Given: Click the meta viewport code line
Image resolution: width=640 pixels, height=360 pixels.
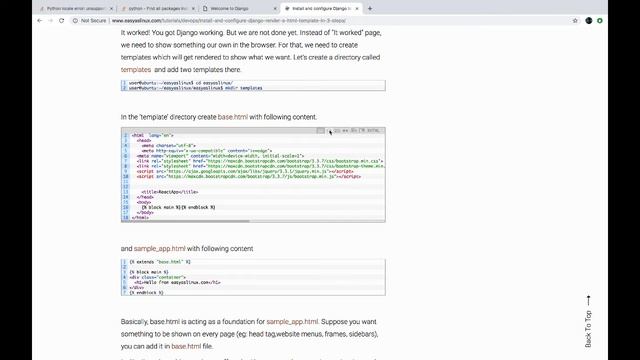Looking at the screenshot, I should pos(220,156).
